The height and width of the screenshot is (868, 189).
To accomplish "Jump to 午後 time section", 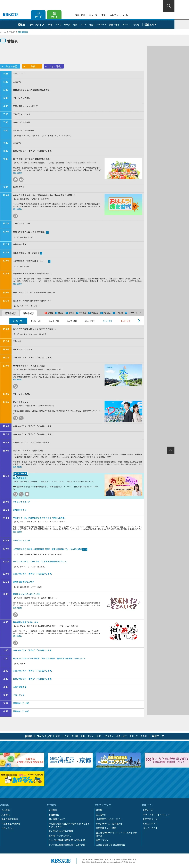I will 32,66.
